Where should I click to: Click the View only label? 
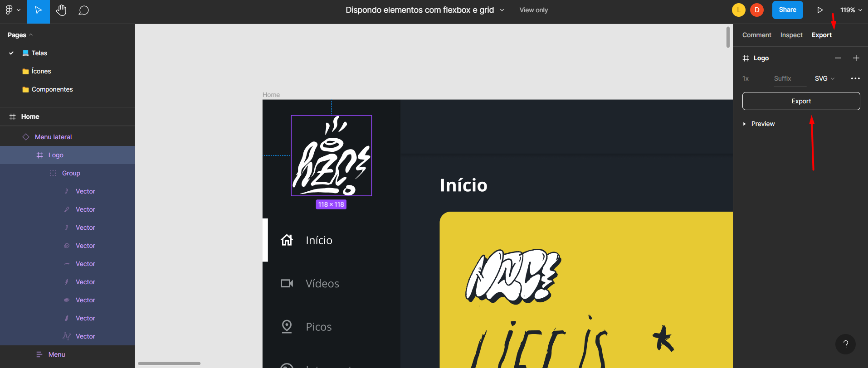click(533, 10)
